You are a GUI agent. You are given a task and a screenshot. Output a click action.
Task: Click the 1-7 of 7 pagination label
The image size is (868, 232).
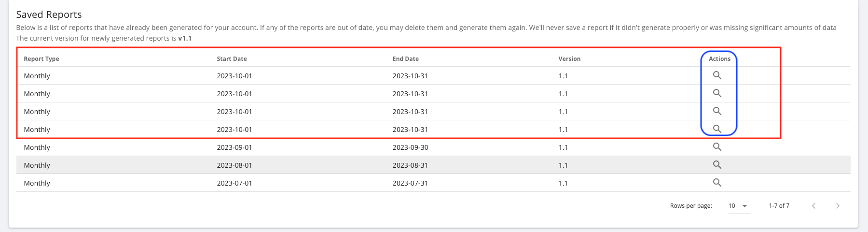[779, 206]
